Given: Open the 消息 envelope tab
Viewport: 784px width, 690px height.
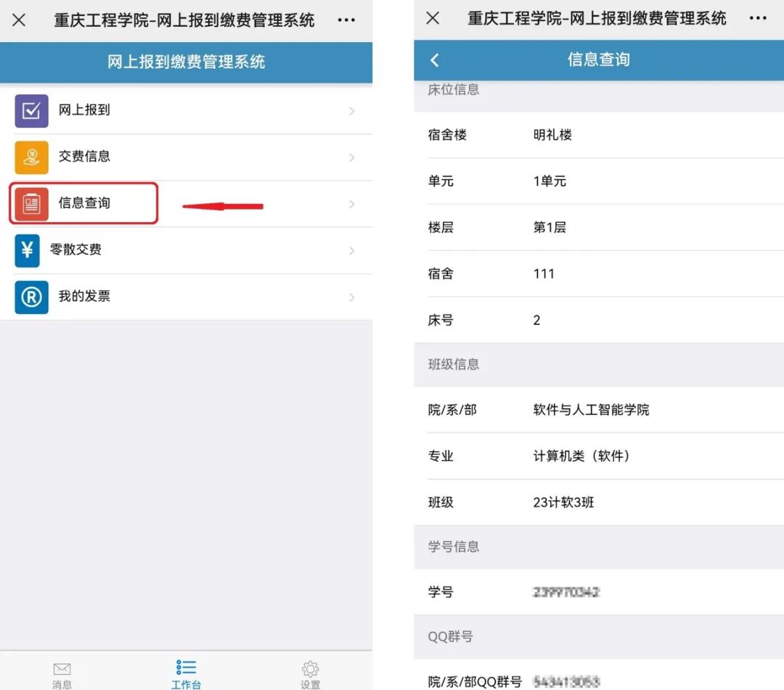Looking at the screenshot, I should pos(62,674).
